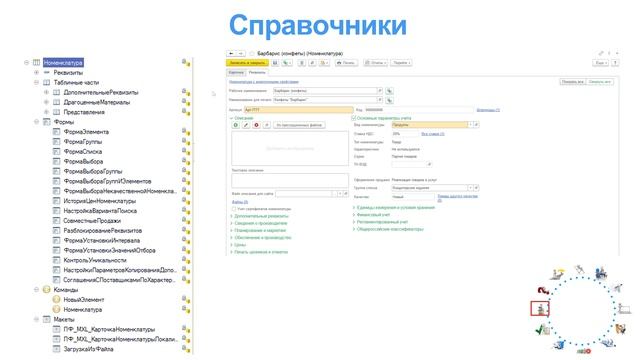The height and width of the screenshot is (360, 640).
Task: Click the Показать все button
Action: tap(572, 82)
